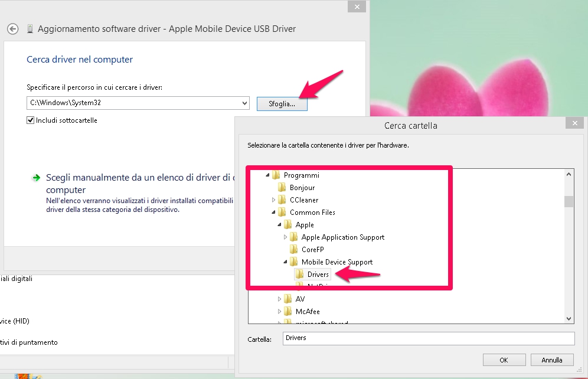
Task: Click the CoreFP folder icon
Action: [294, 250]
